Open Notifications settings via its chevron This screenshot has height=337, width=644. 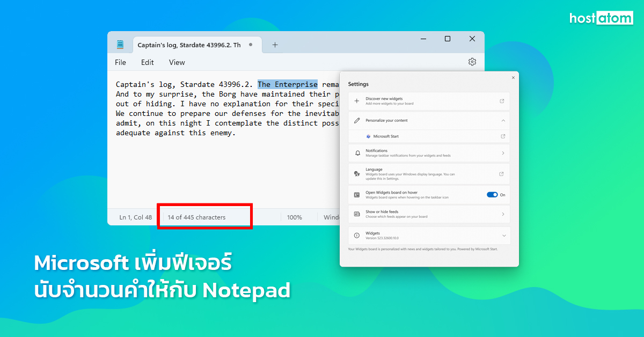503,152
